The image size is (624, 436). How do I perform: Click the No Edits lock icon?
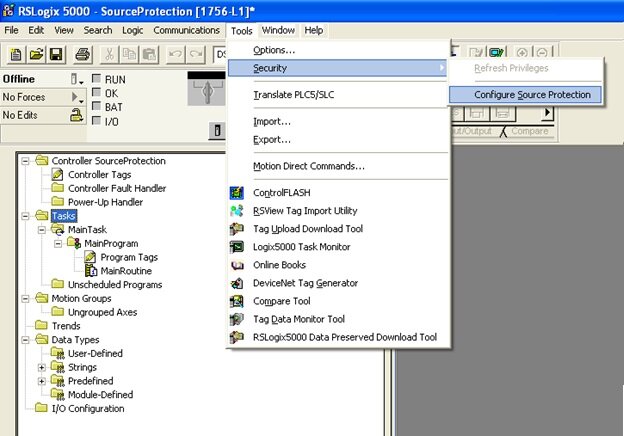76,115
